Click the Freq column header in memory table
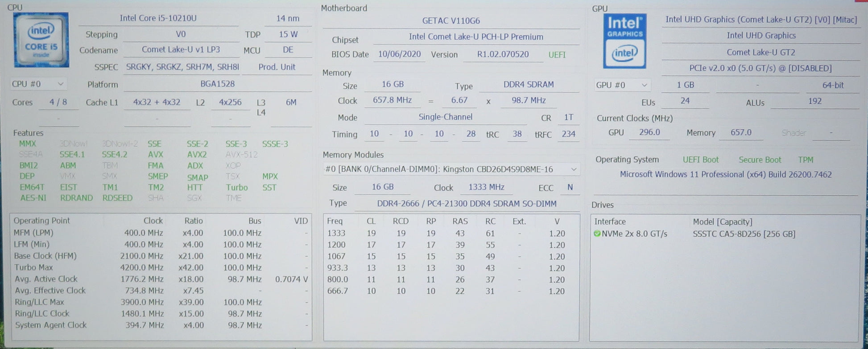 pyautogui.click(x=335, y=221)
